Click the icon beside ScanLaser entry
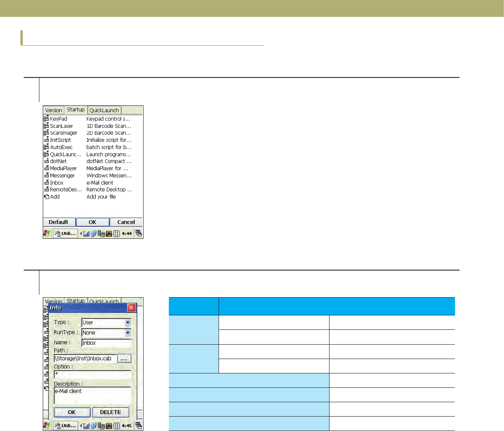Viewport: 504px width, 431px height. [x=46, y=126]
